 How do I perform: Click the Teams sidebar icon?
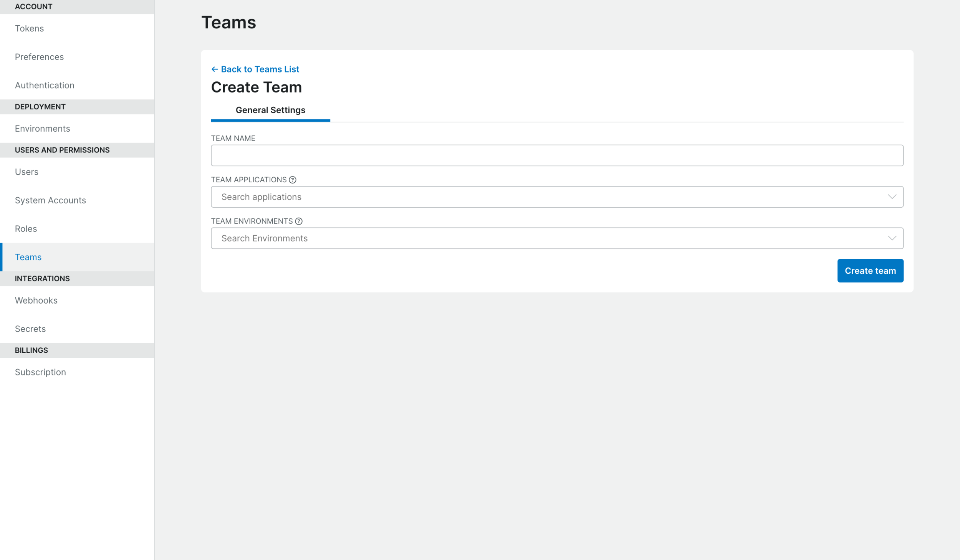28,257
